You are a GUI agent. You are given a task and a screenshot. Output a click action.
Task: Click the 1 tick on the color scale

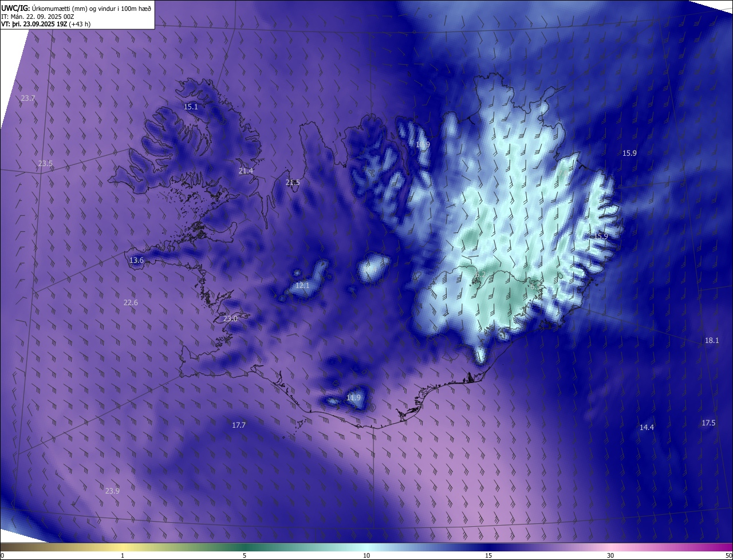(123, 555)
